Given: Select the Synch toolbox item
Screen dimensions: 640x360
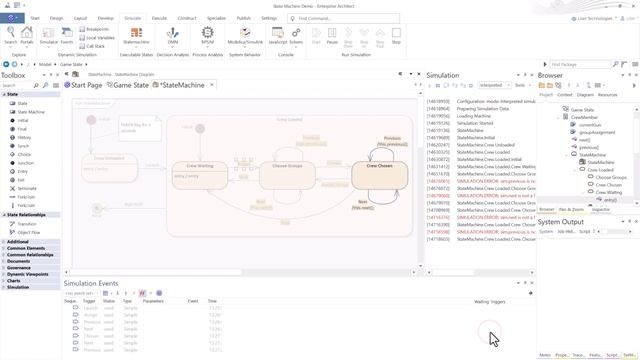Looking at the screenshot, I should click(x=20, y=146).
